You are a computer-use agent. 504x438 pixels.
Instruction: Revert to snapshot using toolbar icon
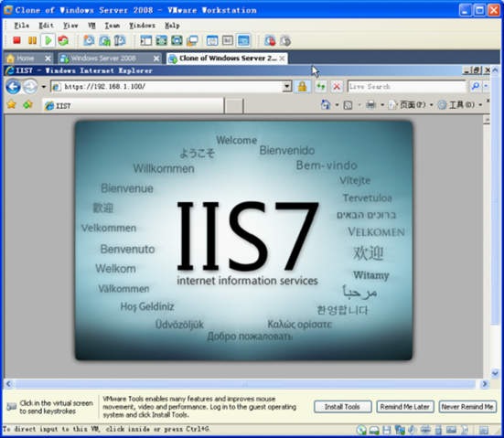pos(104,40)
